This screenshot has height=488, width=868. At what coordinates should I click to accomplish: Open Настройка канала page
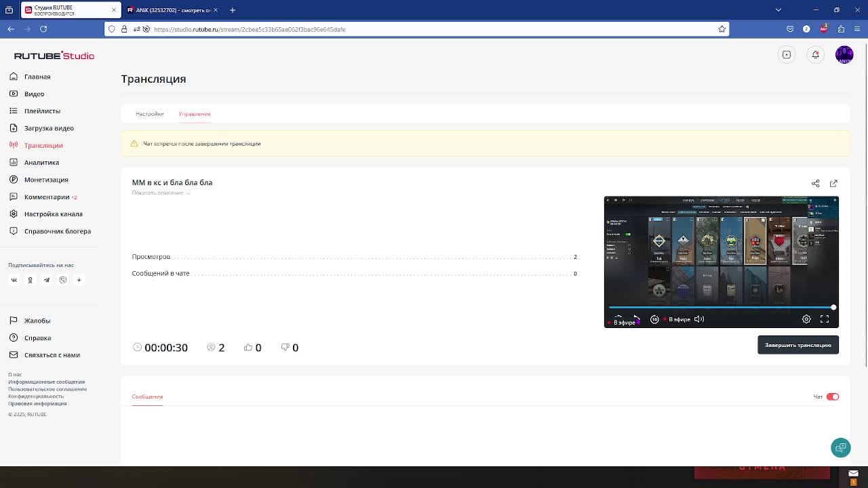tap(53, 213)
